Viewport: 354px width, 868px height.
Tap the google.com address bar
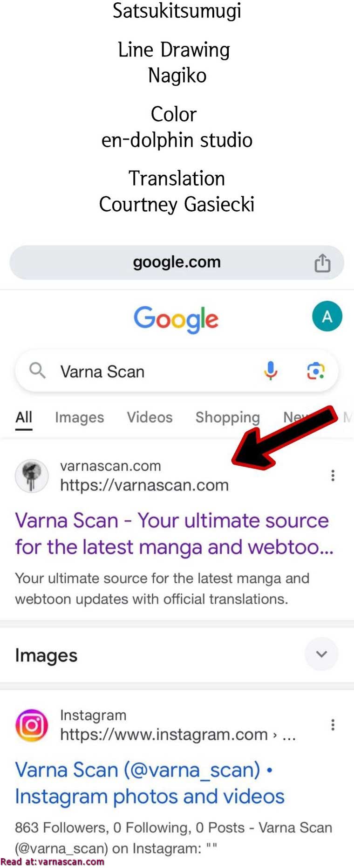click(x=177, y=262)
